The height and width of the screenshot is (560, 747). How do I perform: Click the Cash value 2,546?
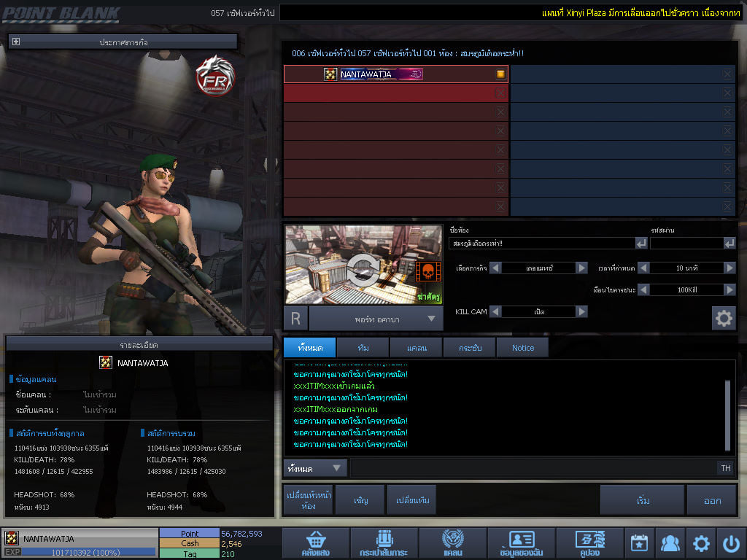pyautogui.click(x=231, y=543)
